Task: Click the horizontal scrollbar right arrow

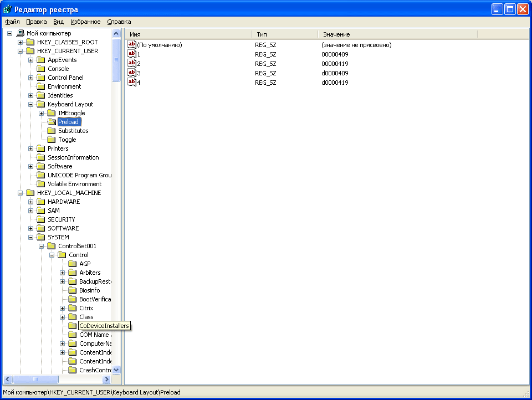Action: point(107,380)
